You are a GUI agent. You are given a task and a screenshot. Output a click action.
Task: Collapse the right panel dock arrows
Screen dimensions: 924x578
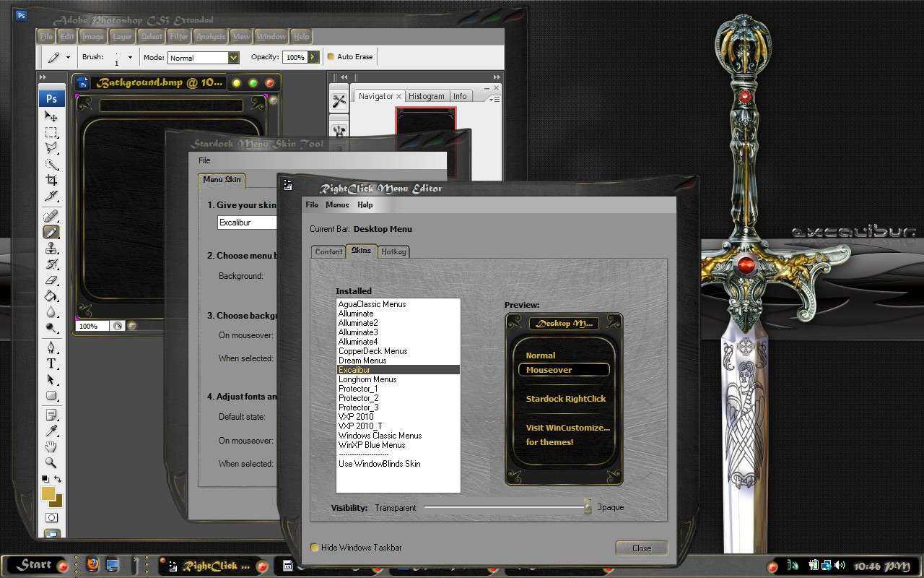click(497, 77)
